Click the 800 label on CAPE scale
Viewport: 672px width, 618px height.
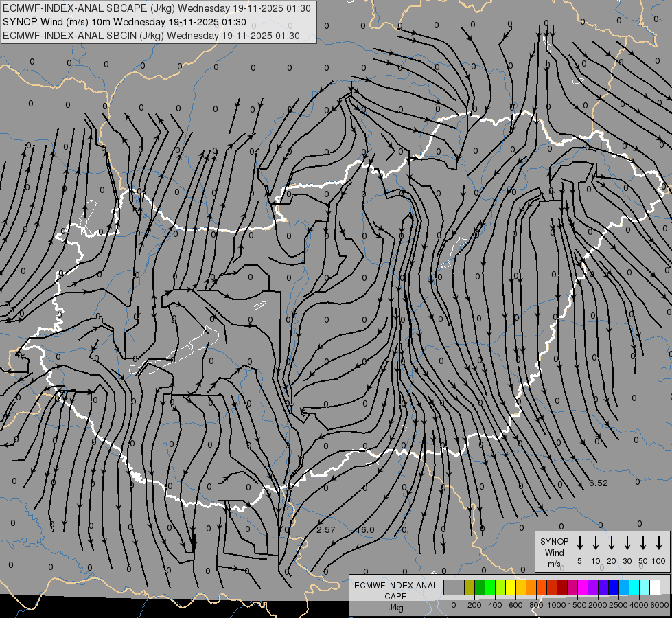pyautogui.click(x=536, y=605)
